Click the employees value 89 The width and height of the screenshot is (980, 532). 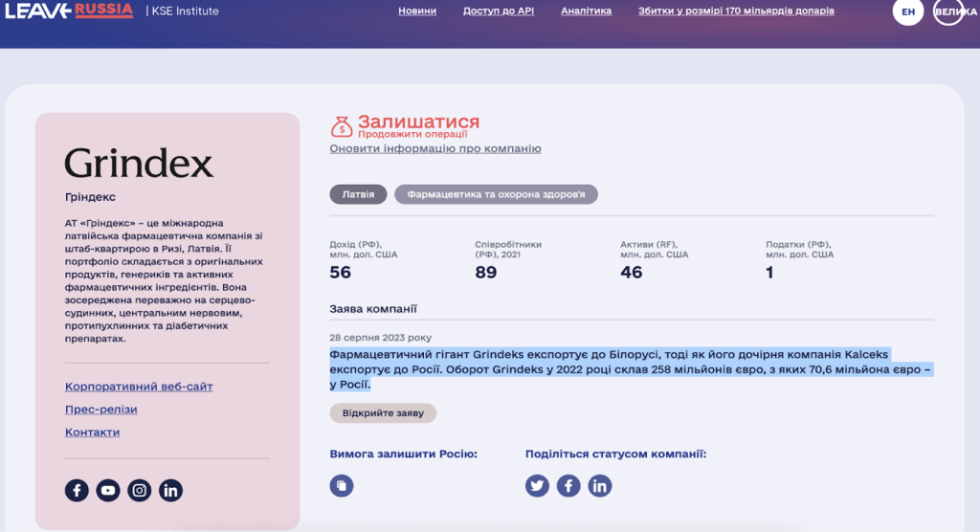485,273
